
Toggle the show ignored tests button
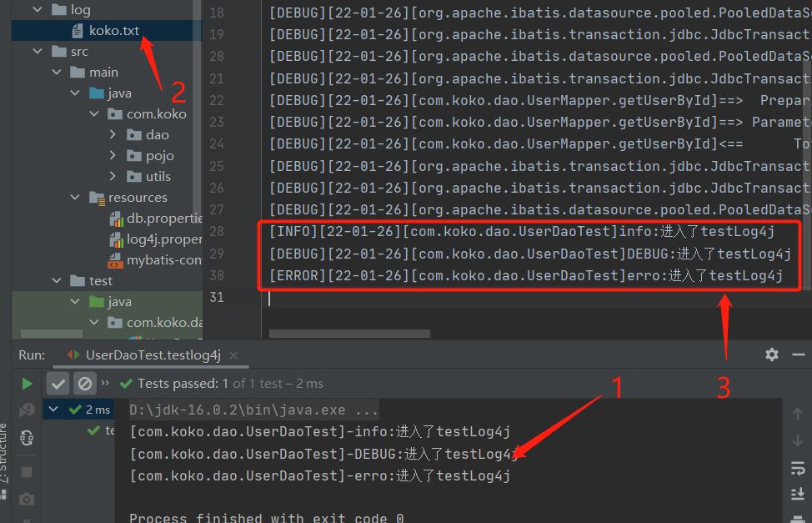pos(85,384)
